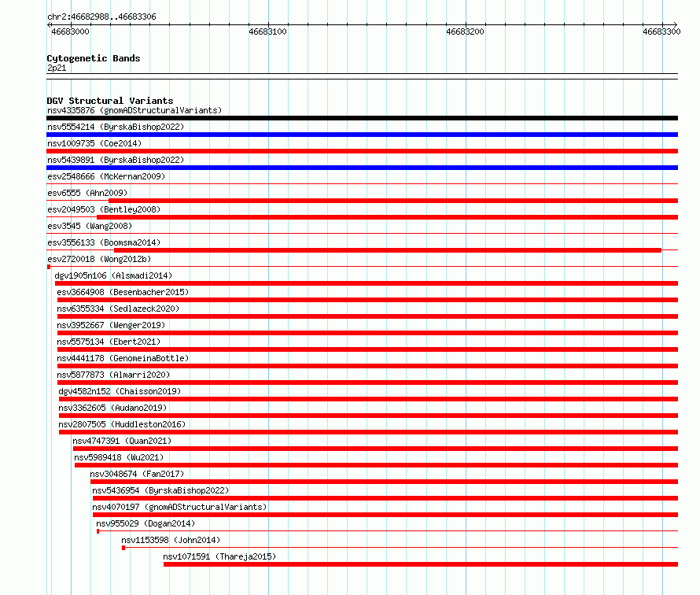700x595 pixels.
Task: Select nsv3048674 (Fan2017) label
Action: click(137, 474)
